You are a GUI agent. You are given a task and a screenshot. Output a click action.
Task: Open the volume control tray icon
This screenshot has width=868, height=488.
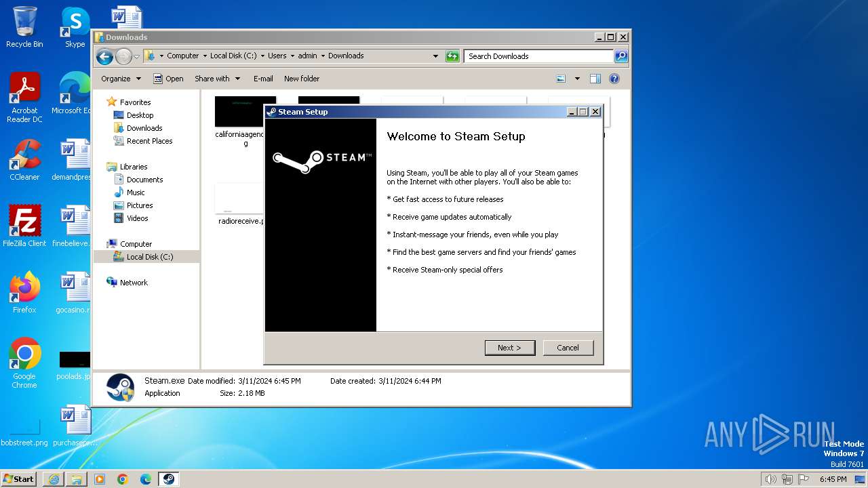pos(770,479)
